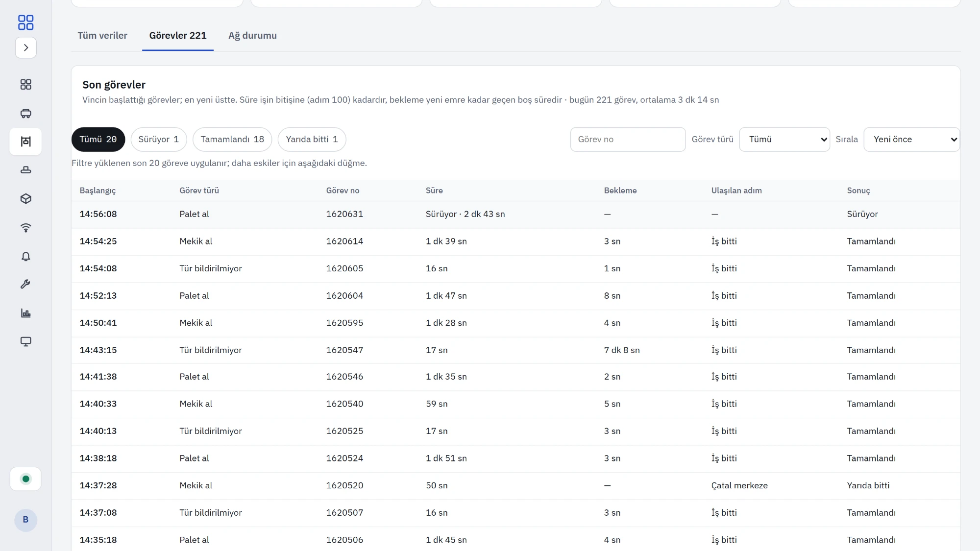Open the box package icon in sidebar
Screen dimensions: 980x551
pyautogui.click(x=26, y=199)
